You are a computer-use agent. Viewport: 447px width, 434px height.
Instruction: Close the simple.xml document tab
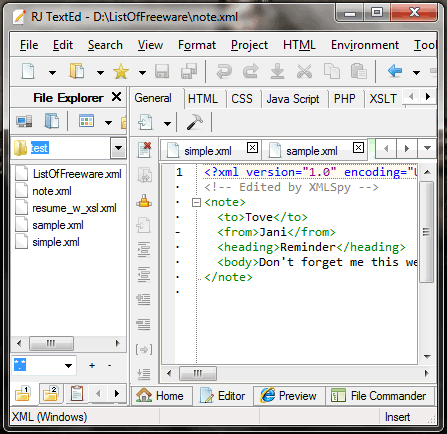pos(252,147)
